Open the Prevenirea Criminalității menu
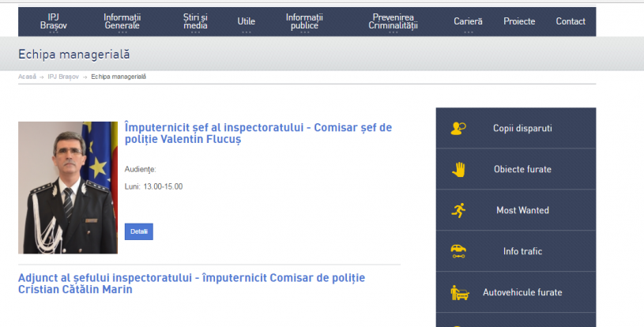644x327 pixels. point(393,21)
